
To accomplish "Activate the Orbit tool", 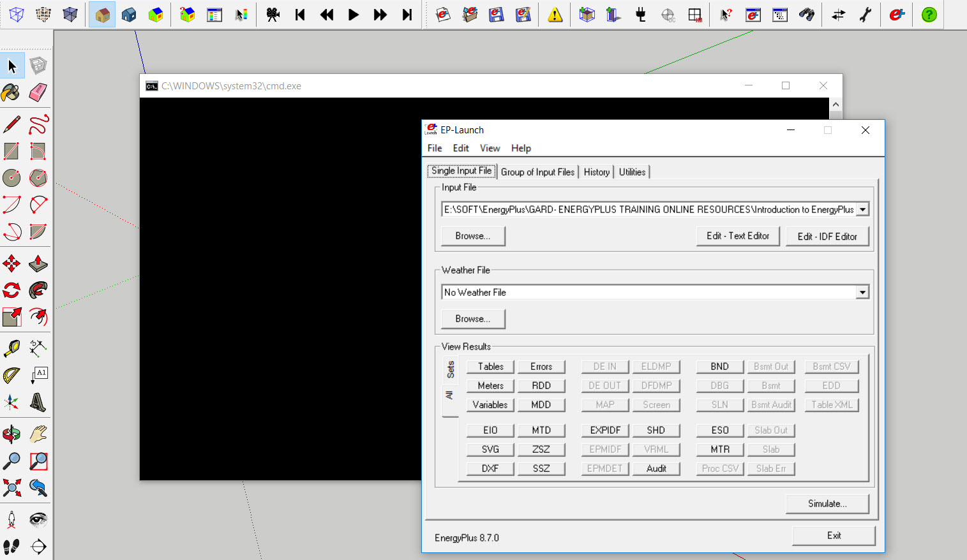I will click(11, 434).
